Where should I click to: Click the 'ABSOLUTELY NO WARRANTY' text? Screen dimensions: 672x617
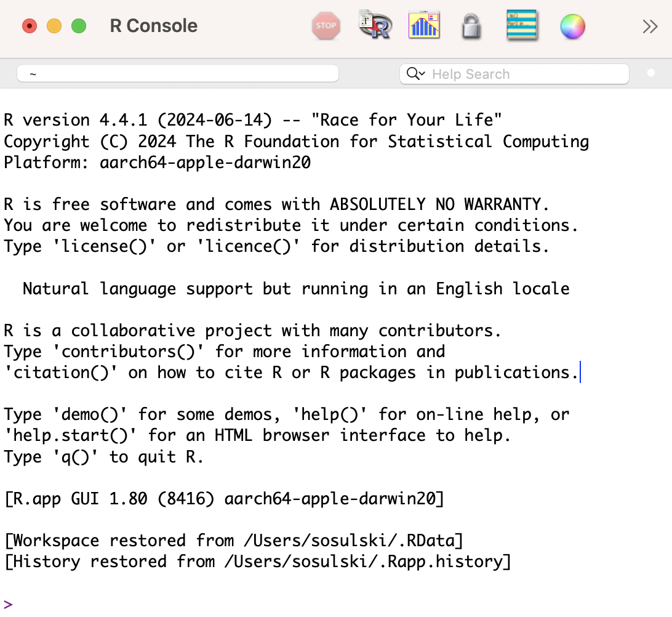pos(434,204)
